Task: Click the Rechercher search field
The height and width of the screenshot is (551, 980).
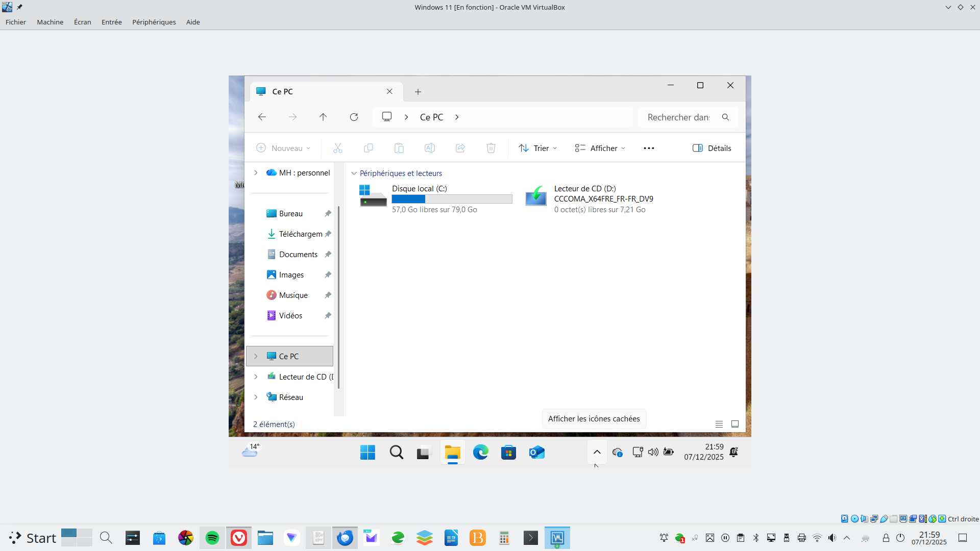Action: coord(679,117)
